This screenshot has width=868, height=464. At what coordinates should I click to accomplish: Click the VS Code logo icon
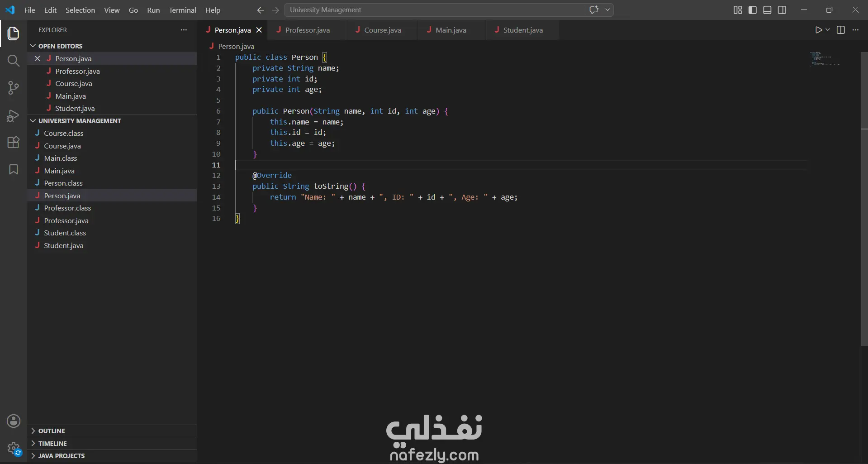(10, 10)
